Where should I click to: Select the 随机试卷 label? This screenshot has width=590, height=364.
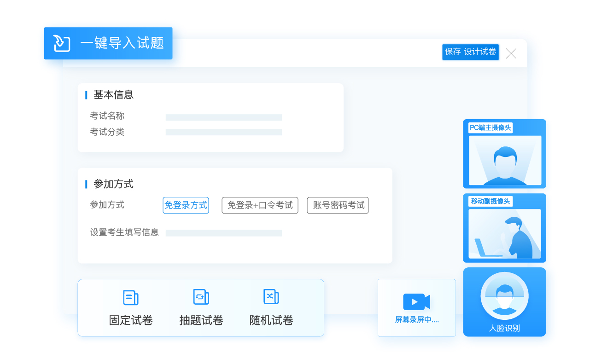(271, 320)
